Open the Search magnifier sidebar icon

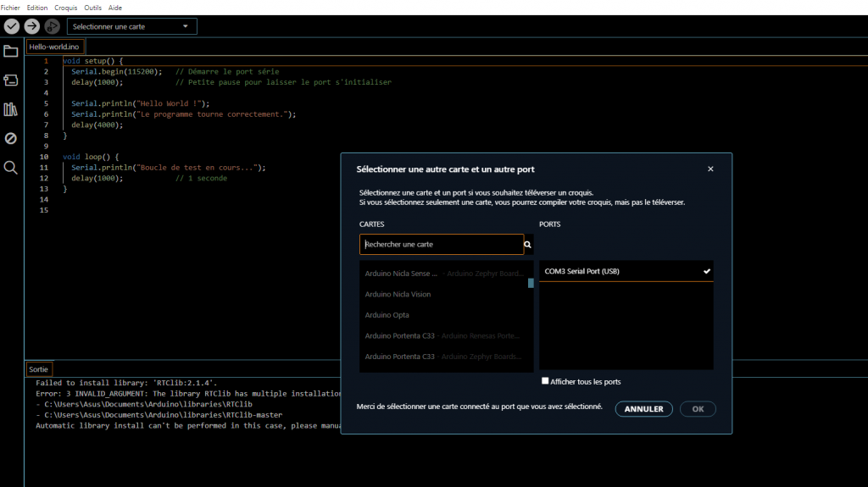tap(10, 168)
